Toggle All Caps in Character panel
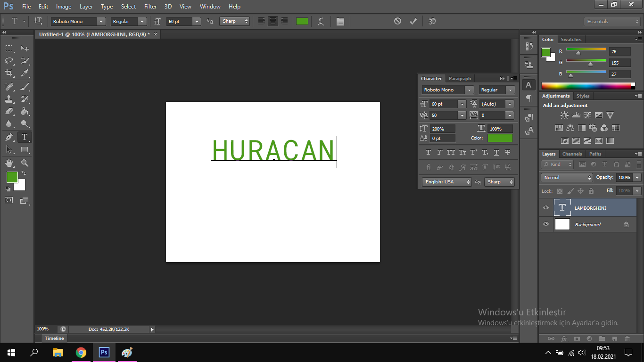The width and height of the screenshot is (644, 362). click(451, 152)
